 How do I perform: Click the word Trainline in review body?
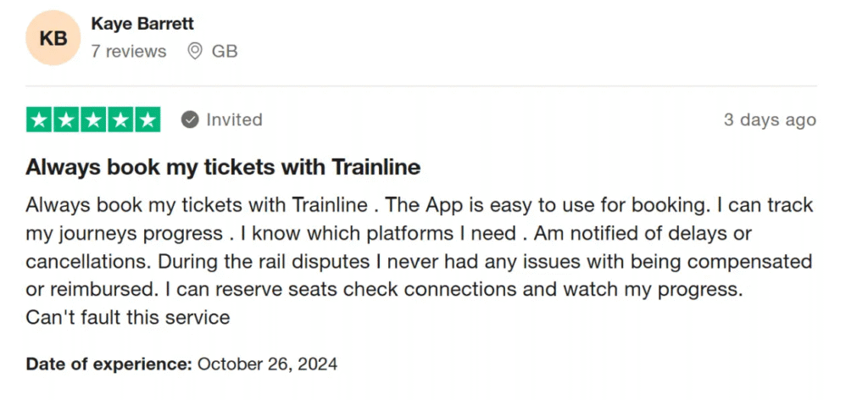pos(330,205)
